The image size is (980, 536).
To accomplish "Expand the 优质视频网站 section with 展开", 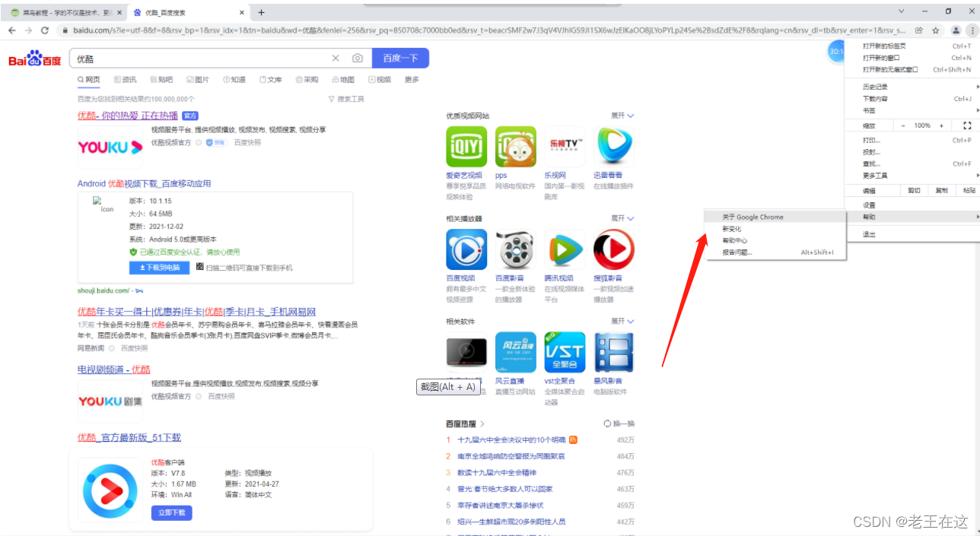I will [622, 116].
